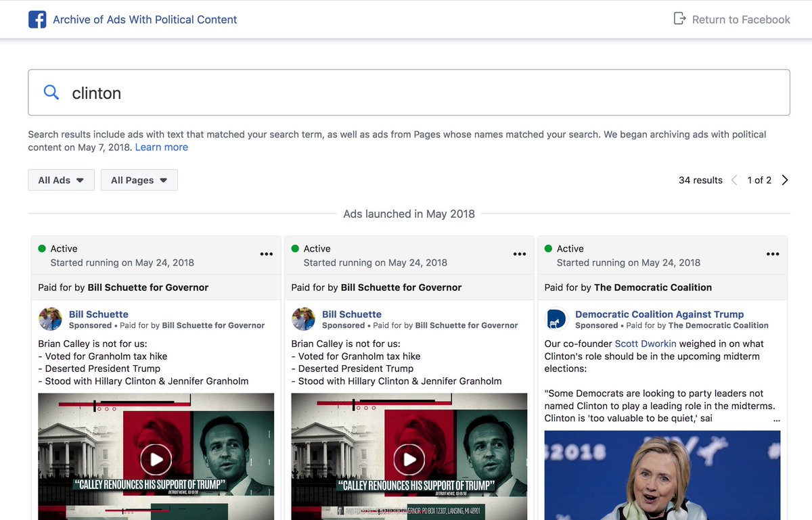Open the options menu on the Democratic Coalition ad

tap(773, 254)
